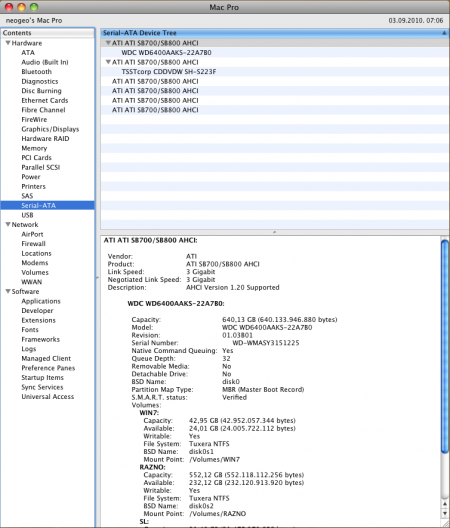Click the horizontal split pane divider handle
The image size is (450, 528).
(x=274, y=232)
